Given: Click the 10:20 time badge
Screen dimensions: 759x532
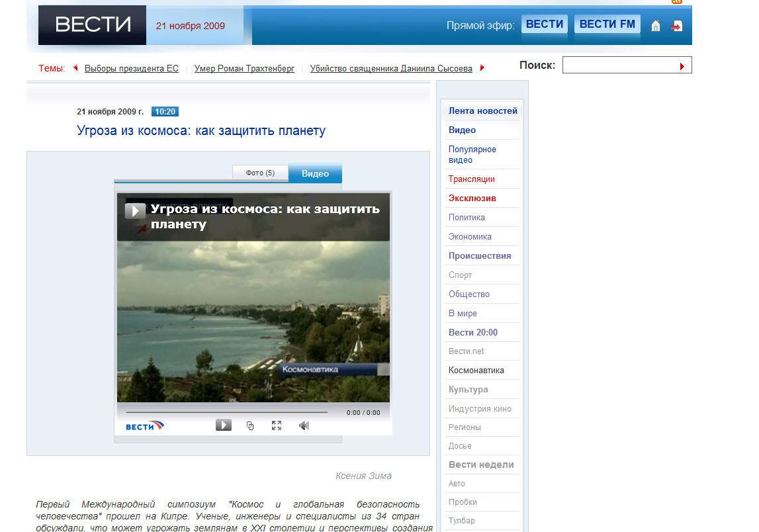Looking at the screenshot, I should [x=165, y=111].
